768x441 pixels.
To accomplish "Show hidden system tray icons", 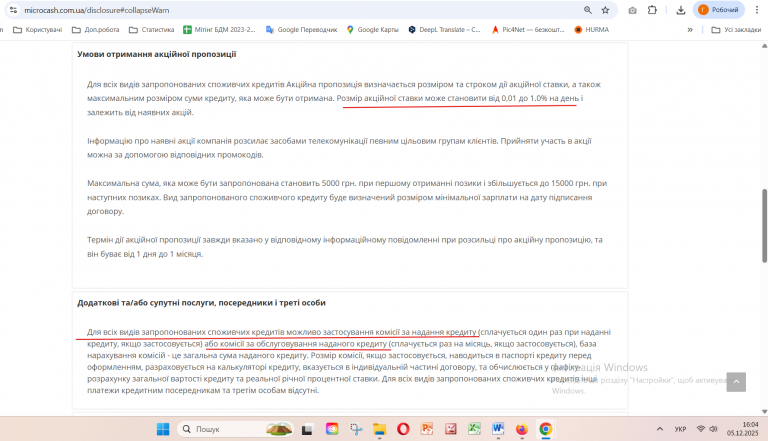I will click(660, 429).
